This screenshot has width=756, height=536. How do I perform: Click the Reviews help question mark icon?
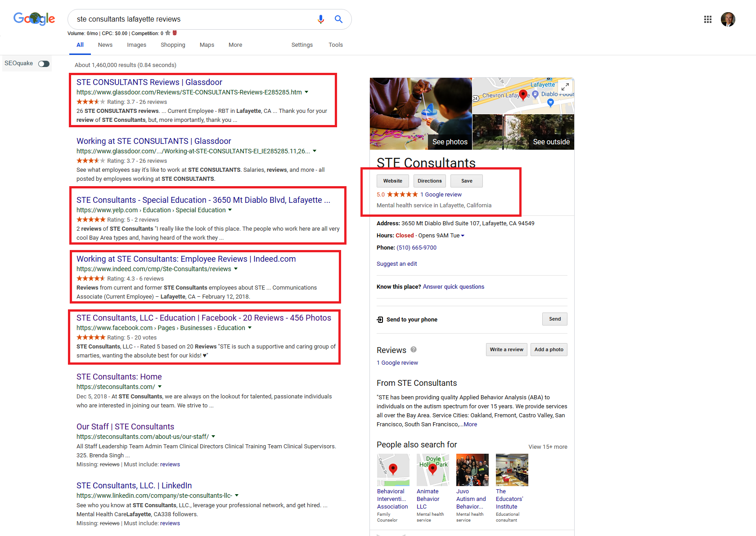(414, 349)
